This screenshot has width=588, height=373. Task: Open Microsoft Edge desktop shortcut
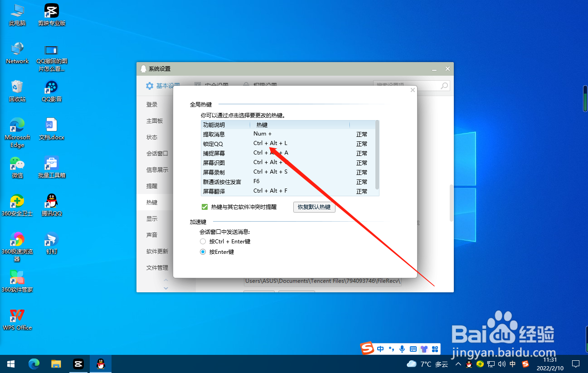17,133
